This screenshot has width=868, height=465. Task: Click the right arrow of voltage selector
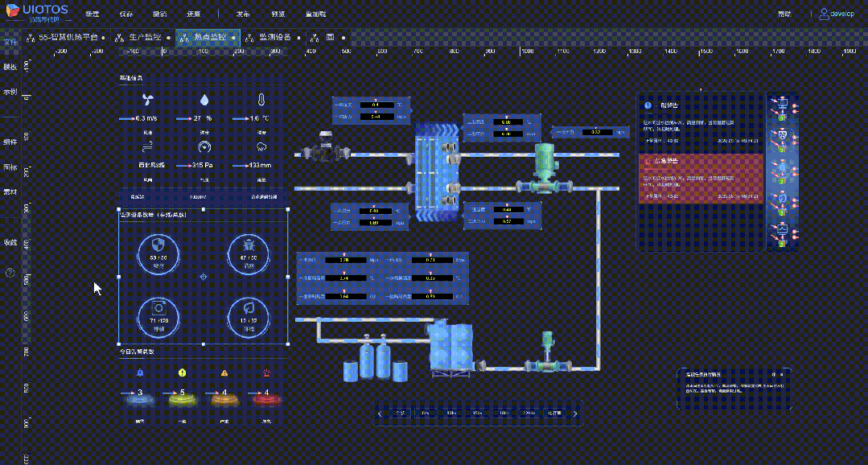click(576, 414)
